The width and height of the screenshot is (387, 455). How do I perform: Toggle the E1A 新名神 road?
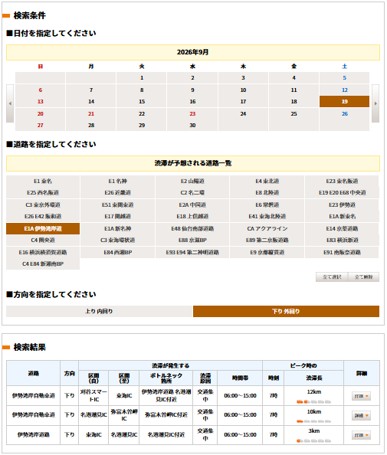[x=118, y=229]
